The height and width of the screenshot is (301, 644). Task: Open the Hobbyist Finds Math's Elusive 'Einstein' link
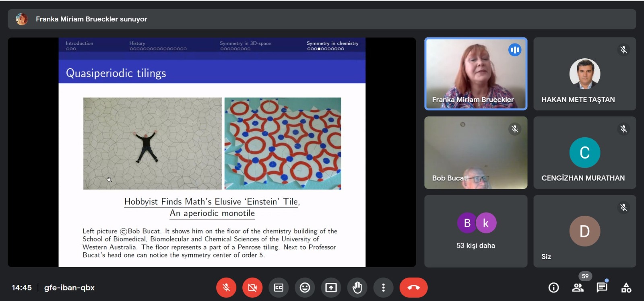coord(212,202)
